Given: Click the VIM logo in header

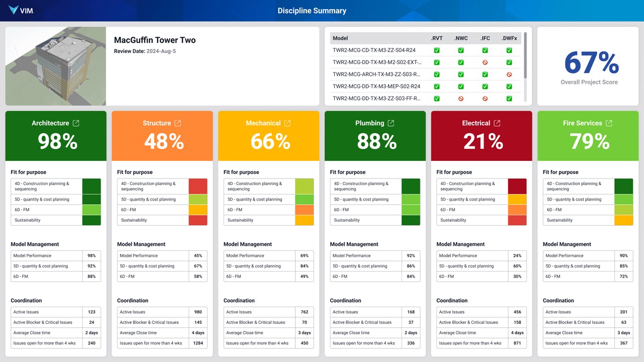Looking at the screenshot, I should [x=21, y=11].
